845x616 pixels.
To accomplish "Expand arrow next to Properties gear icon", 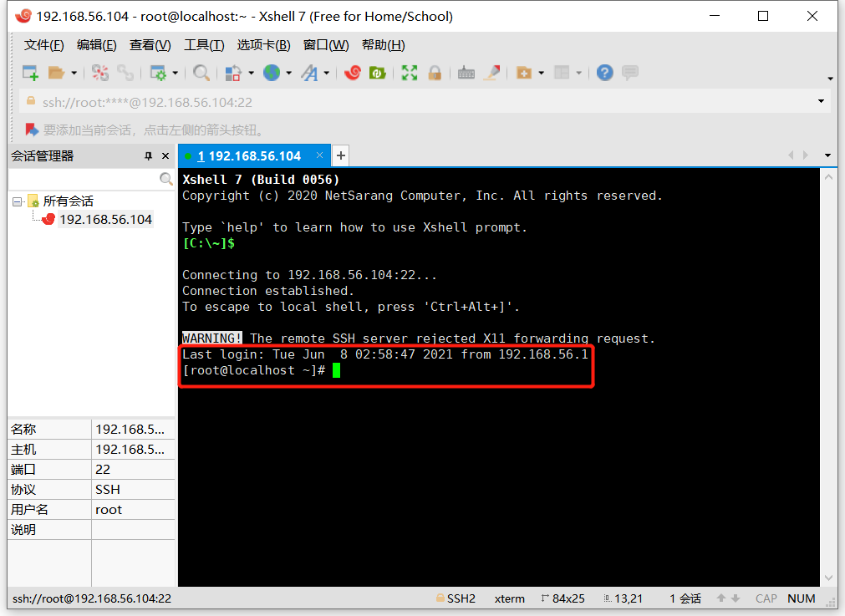I will 176,73.
